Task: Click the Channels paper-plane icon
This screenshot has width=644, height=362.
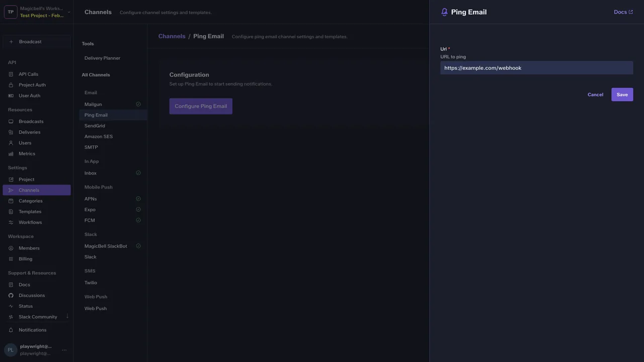Action: click(11, 190)
